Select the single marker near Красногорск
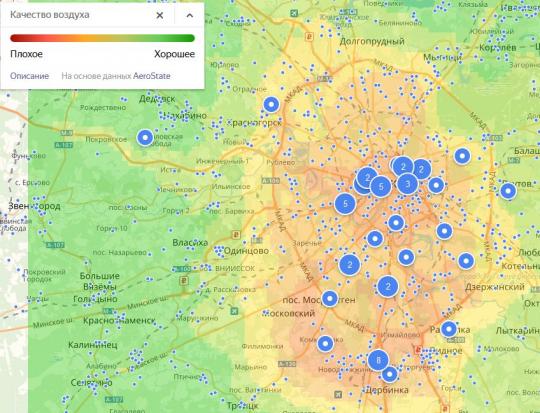The height and width of the screenshot is (413, 540). click(271, 104)
